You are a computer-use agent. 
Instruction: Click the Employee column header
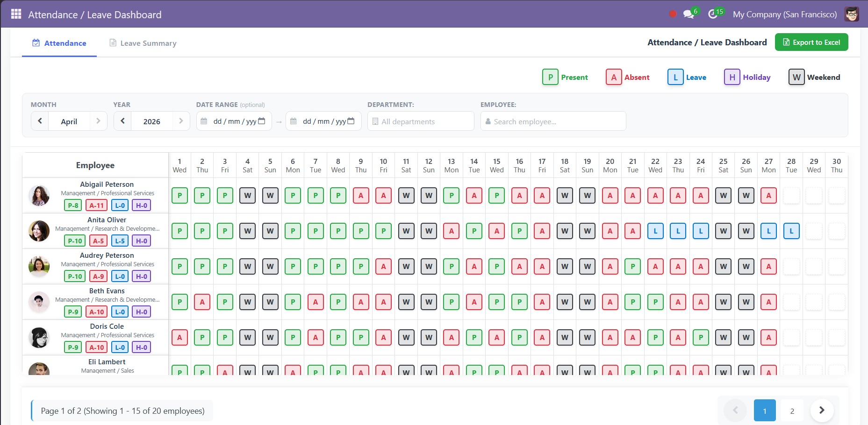tap(95, 165)
